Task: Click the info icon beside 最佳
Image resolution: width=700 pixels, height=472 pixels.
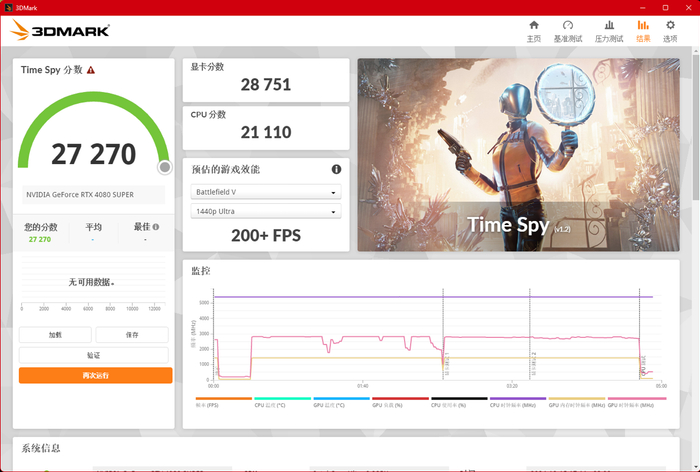Action: tap(156, 227)
